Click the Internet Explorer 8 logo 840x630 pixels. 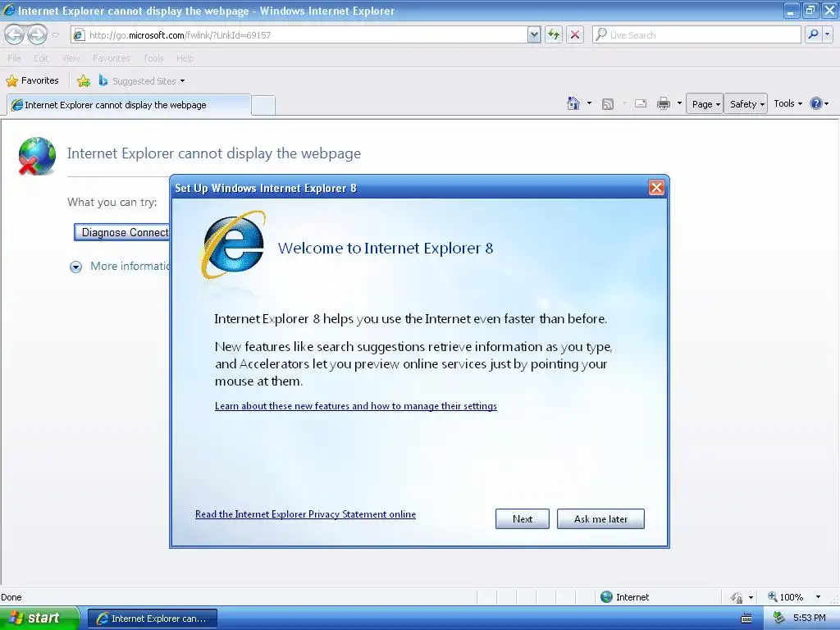click(x=234, y=244)
